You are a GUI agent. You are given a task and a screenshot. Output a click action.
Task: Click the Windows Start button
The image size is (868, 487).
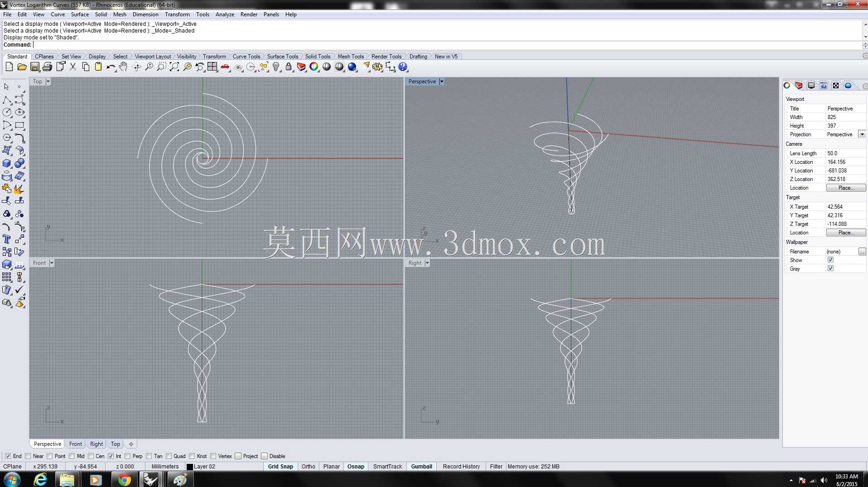pos(12,479)
